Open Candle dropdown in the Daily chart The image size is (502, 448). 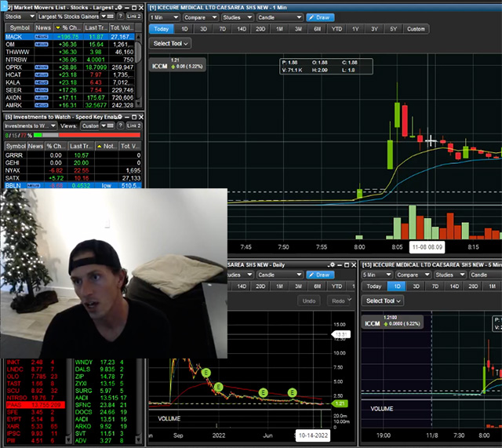(279, 275)
